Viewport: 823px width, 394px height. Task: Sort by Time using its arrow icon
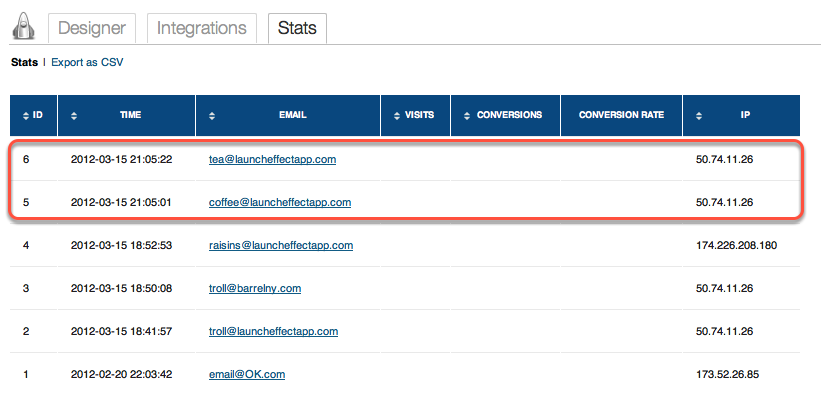[74, 116]
